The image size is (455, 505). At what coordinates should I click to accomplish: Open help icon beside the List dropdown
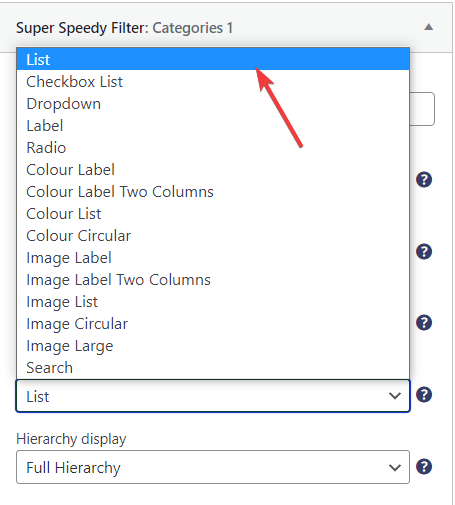424,395
